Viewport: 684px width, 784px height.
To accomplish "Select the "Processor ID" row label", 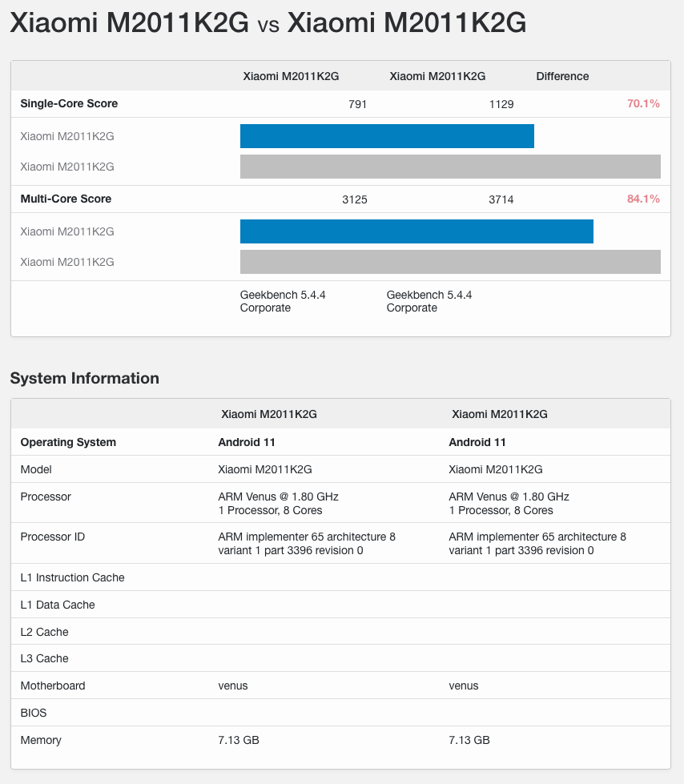I will click(x=53, y=537).
